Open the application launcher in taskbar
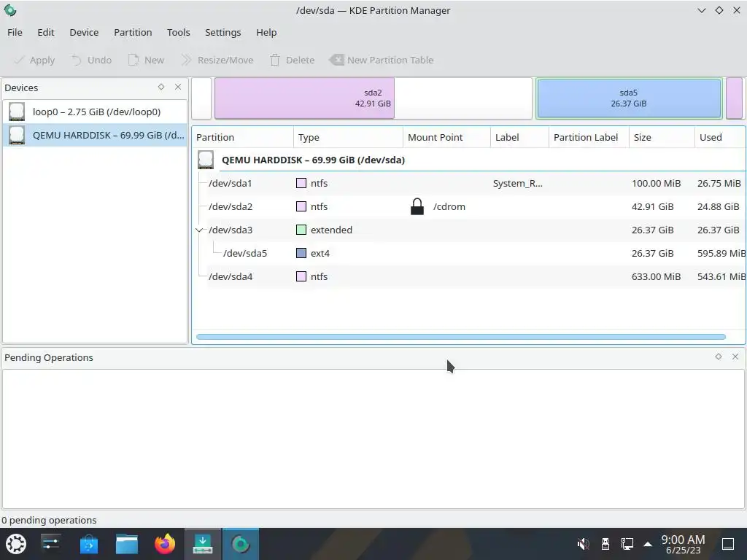747x560 pixels. (16, 544)
